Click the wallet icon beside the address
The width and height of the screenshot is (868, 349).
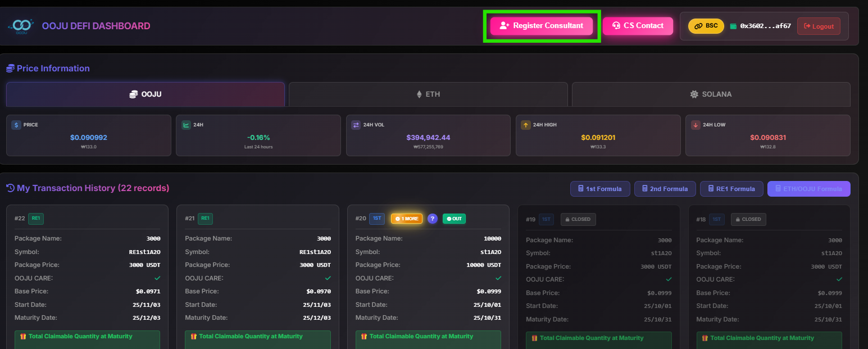[x=733, y=26]
